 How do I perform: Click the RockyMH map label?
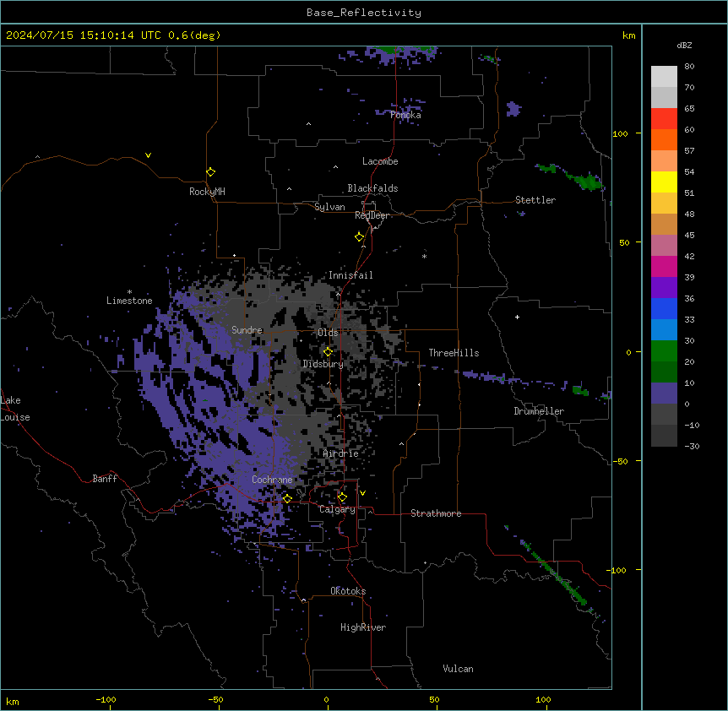207,192
